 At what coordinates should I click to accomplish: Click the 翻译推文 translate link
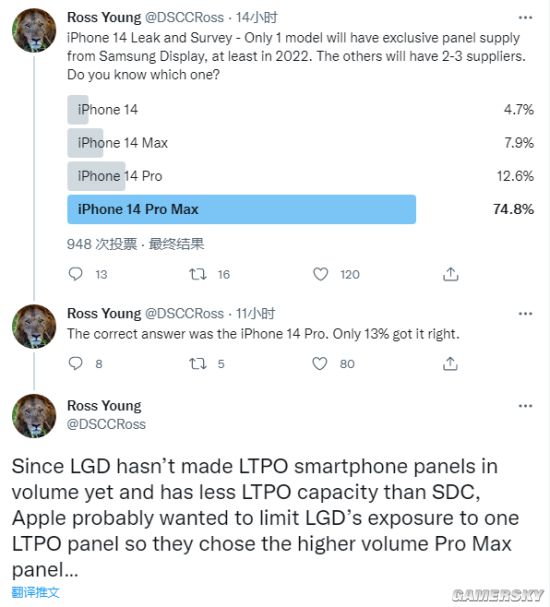(x=36, y=592)
